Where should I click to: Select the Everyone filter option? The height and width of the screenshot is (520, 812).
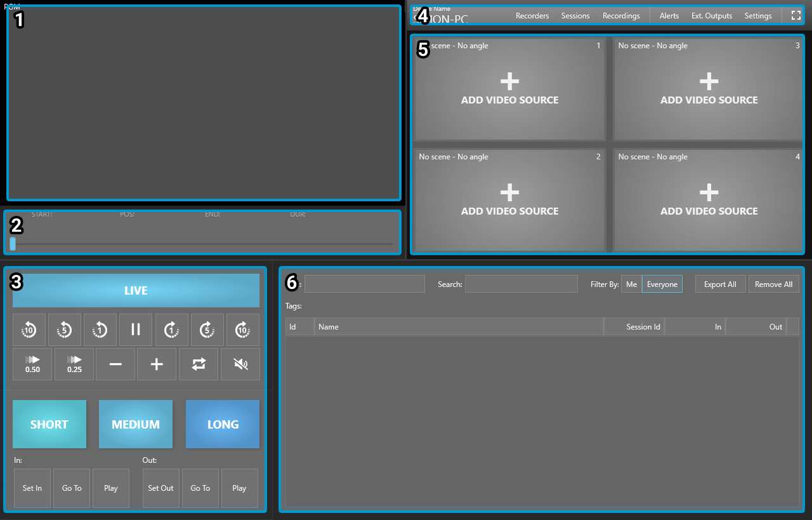point(662,284)
